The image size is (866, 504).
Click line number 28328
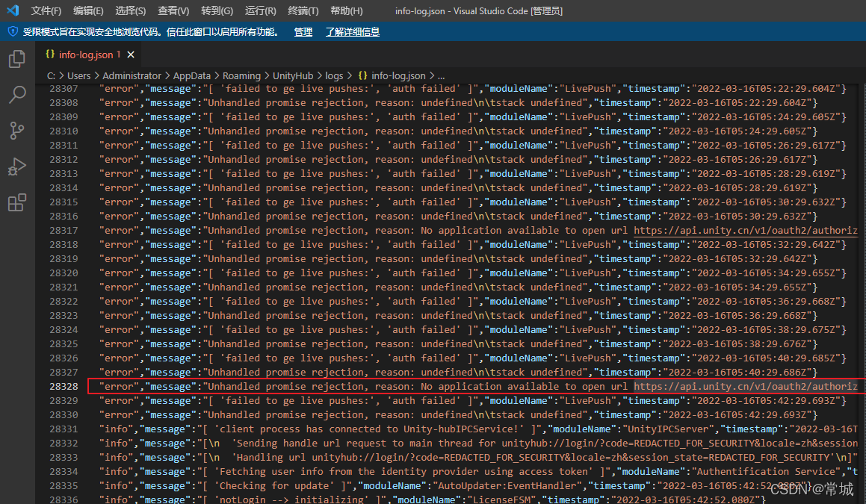pos(64,387)
